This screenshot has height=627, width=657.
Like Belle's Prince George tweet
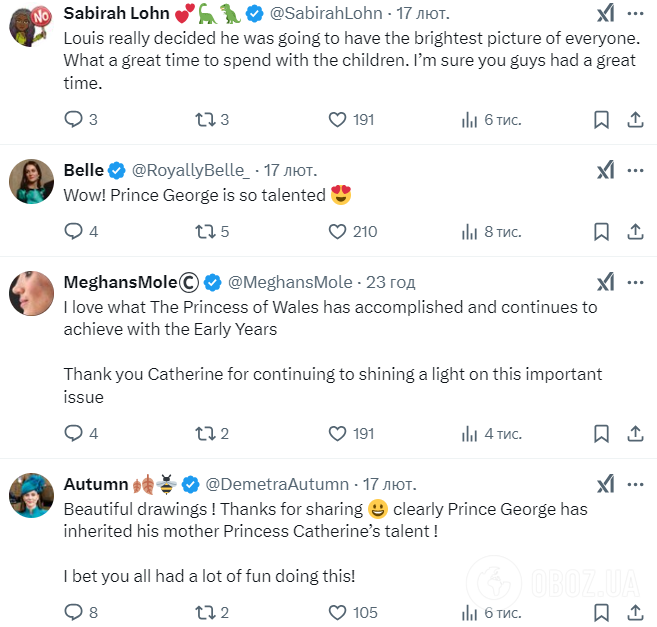338,232
